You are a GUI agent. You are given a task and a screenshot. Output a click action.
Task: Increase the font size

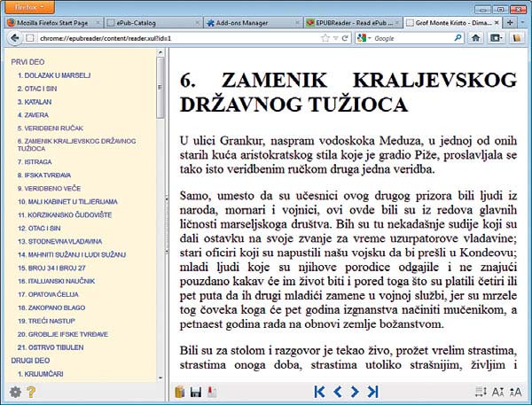point(516,392)
